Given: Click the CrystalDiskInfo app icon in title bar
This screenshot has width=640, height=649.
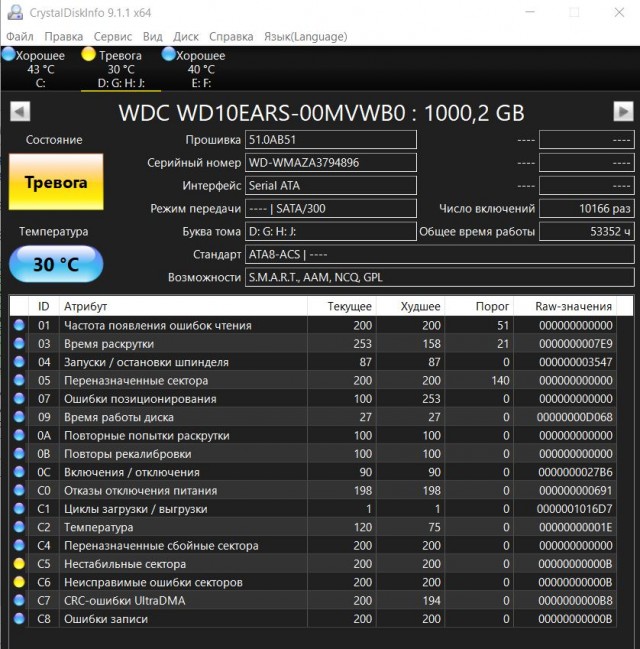Looking at the screenshot, I should click(15, 12).
